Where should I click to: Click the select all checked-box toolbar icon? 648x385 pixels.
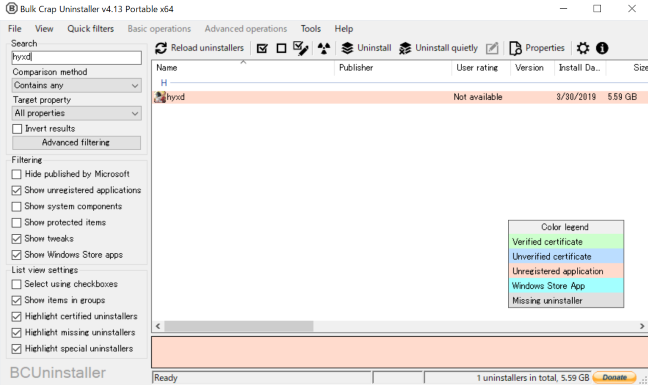(262, 48)
